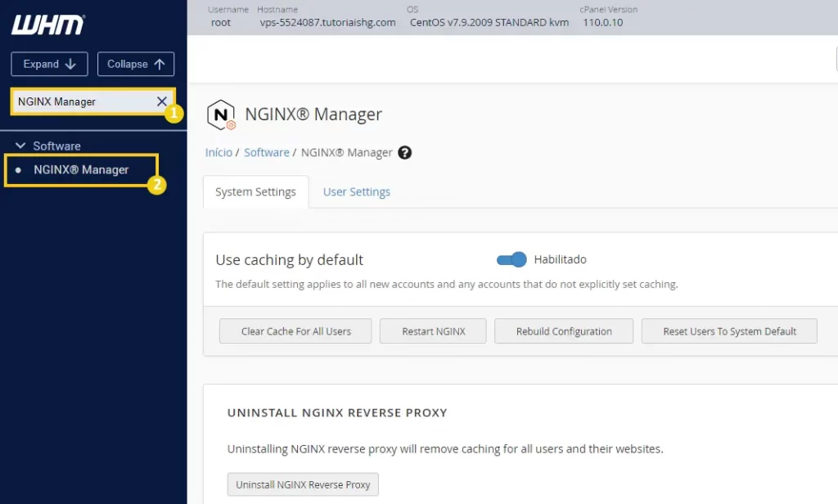The image size is (838, 504).
Task: Toggle Use caching by default switch
Action: [511, 259]
